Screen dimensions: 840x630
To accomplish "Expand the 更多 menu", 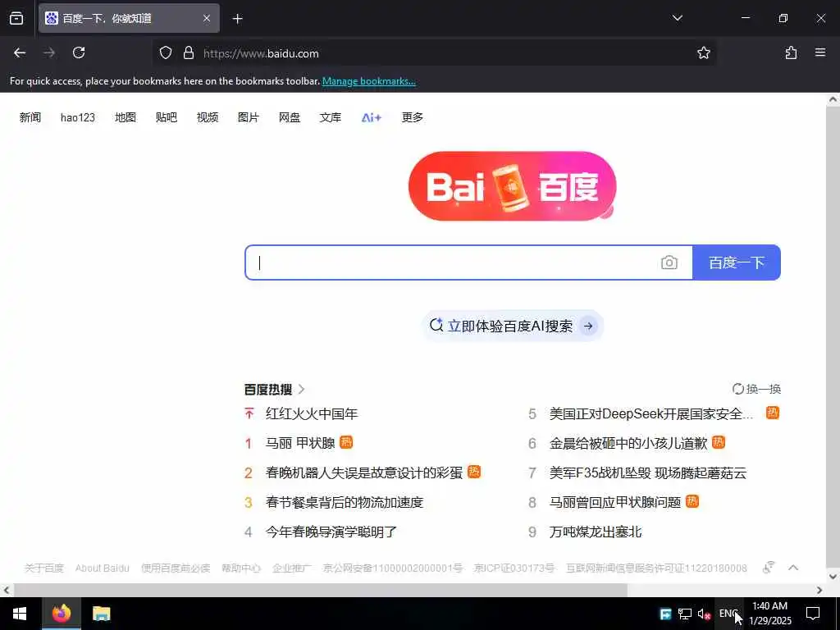I will coord(413,117).
